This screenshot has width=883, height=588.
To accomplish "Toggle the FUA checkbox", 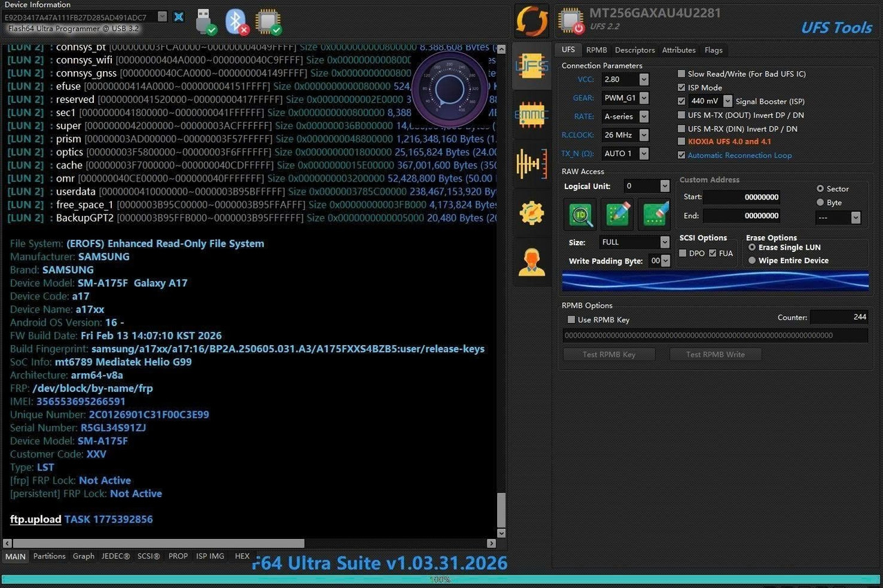I will (x=712, y=253).
